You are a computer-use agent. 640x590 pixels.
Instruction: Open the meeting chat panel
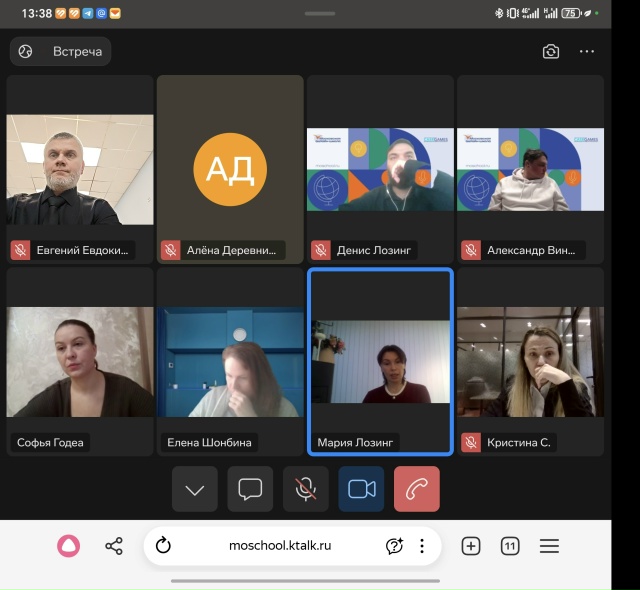(x=250, y=489)
